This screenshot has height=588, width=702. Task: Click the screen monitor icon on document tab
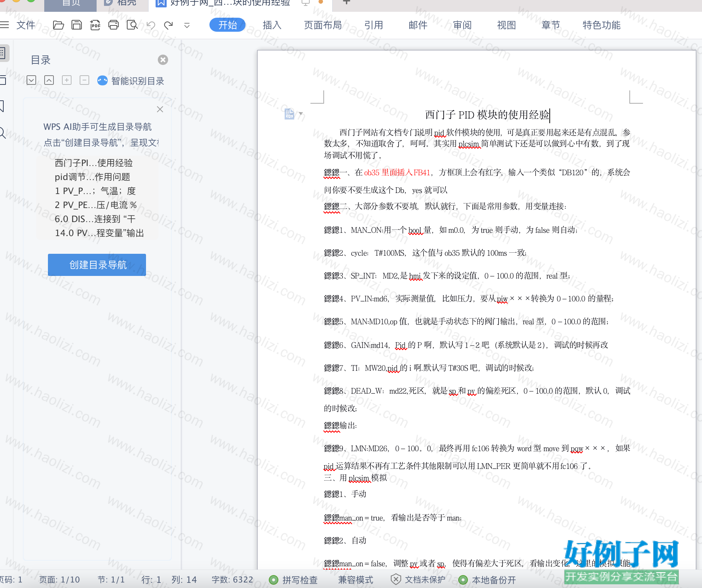point(305,3)
